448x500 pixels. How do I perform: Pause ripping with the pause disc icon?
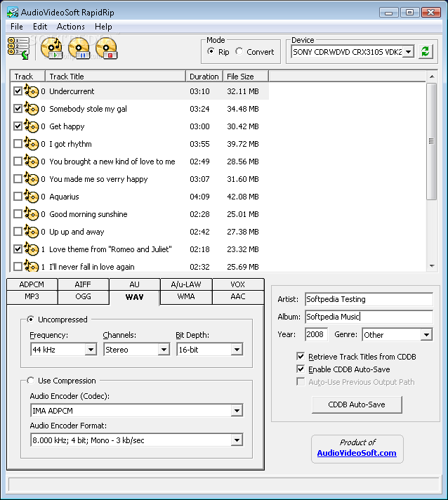pos(79,48)
